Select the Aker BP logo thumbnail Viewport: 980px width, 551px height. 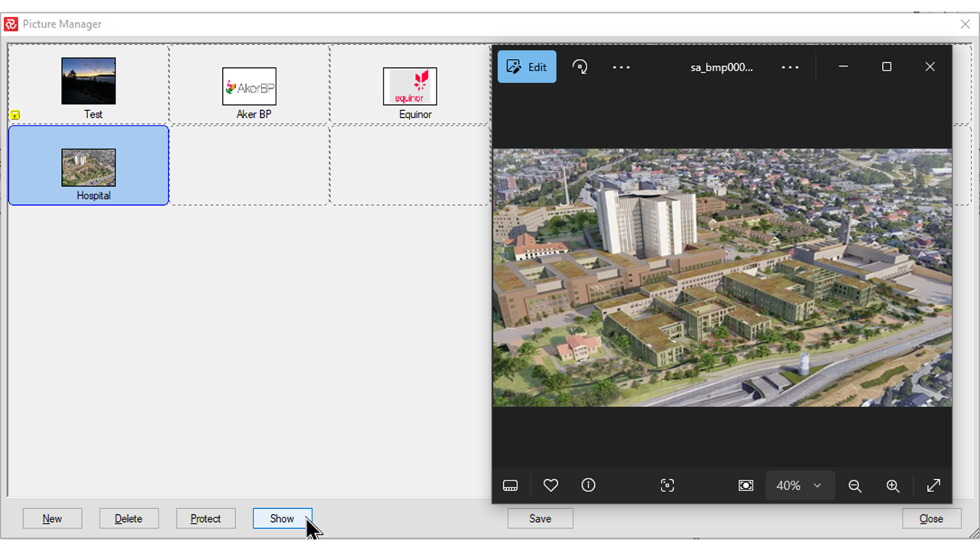(x=250, y=86)
